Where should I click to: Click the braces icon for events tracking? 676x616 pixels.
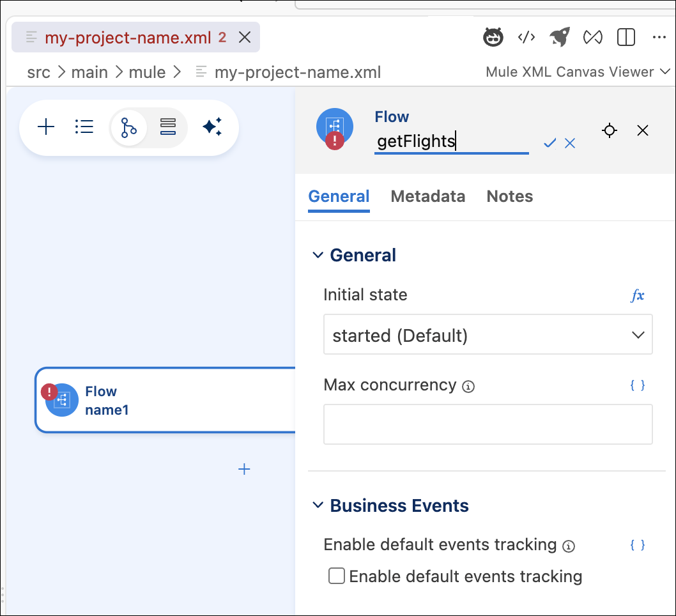pos(638,545)
